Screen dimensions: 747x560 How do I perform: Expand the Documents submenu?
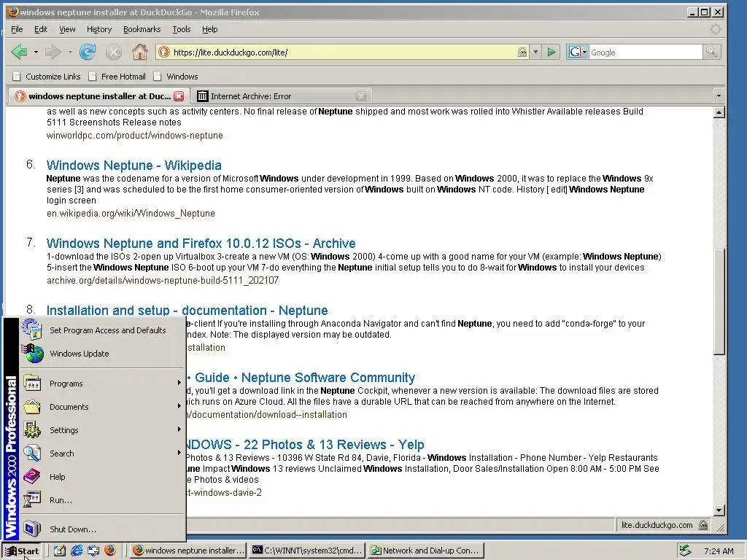102,407
